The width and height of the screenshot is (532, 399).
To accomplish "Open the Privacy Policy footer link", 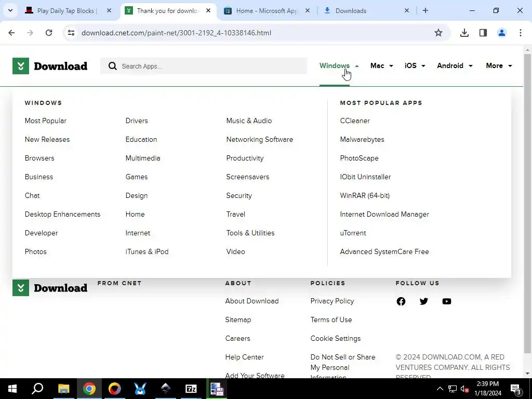I will 332,301.
